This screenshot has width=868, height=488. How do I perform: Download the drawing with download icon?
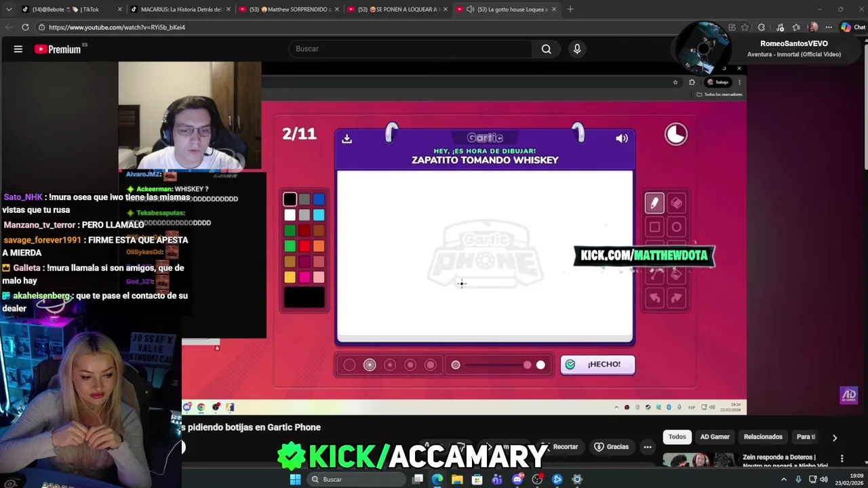[347, 138]
